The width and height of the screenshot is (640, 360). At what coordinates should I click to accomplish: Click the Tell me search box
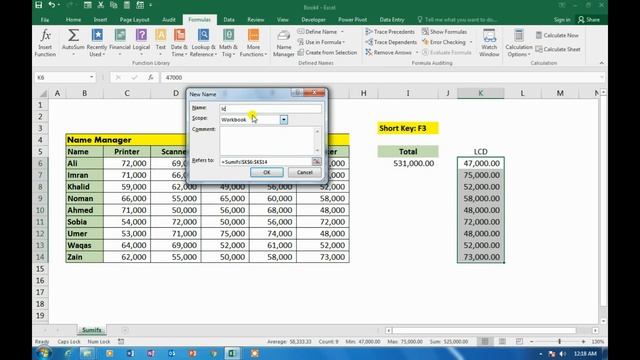(457, 20)
